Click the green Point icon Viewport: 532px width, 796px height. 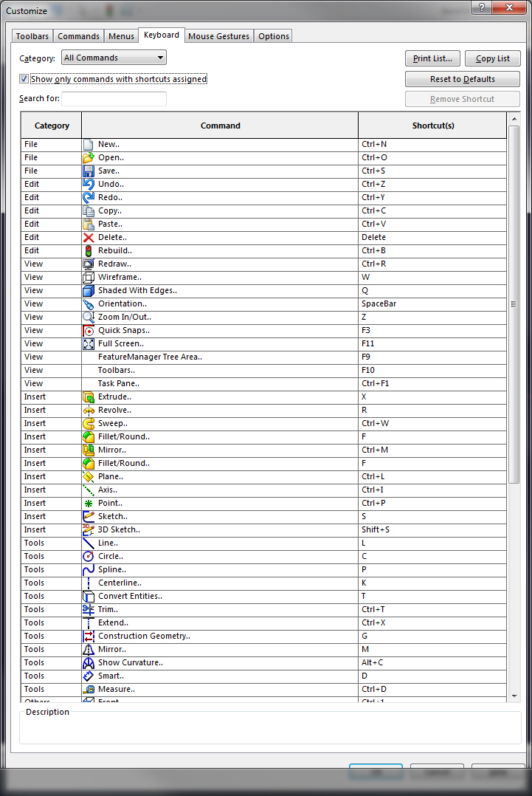pyautogui.click(x=89, y=503)
